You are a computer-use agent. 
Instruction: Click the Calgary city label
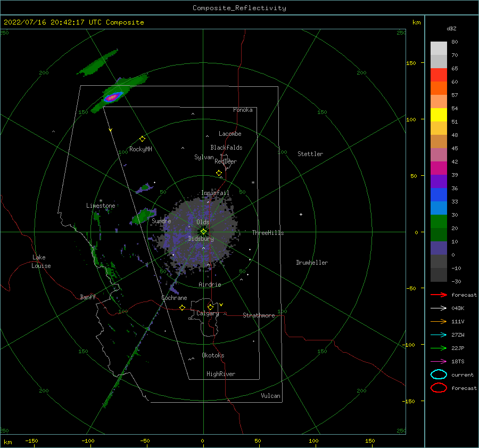208,313
